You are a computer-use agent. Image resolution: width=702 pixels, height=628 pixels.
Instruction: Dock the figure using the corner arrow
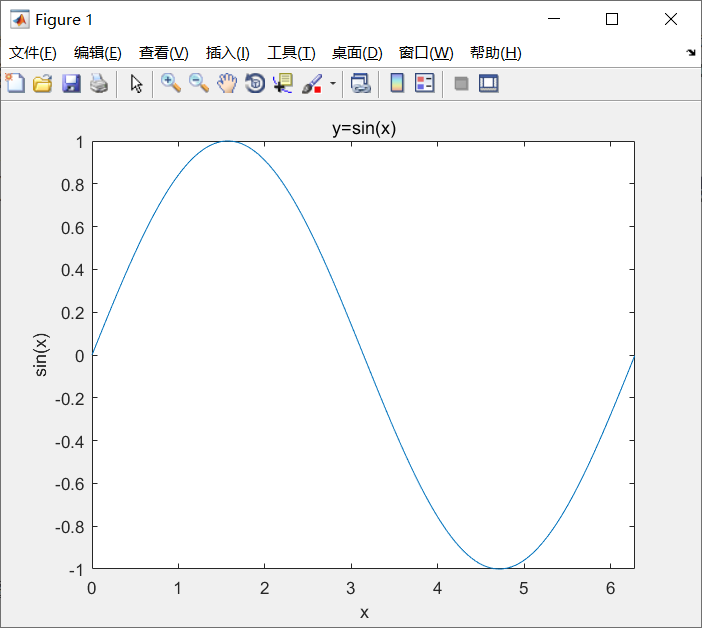point(691,53)
